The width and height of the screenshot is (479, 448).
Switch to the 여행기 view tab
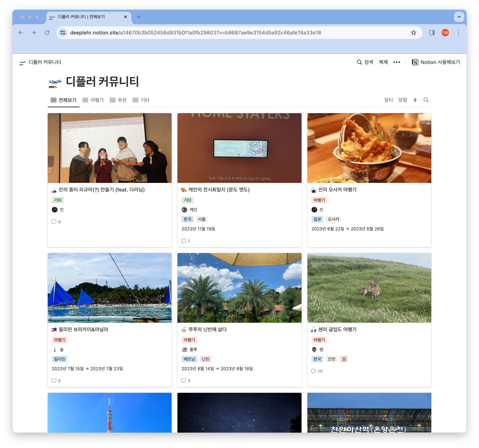[93, 100]
